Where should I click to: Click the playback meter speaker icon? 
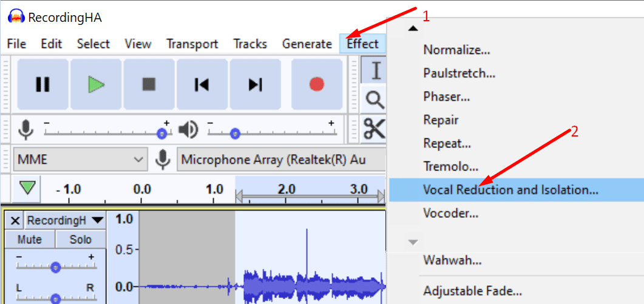pos(189,130)
